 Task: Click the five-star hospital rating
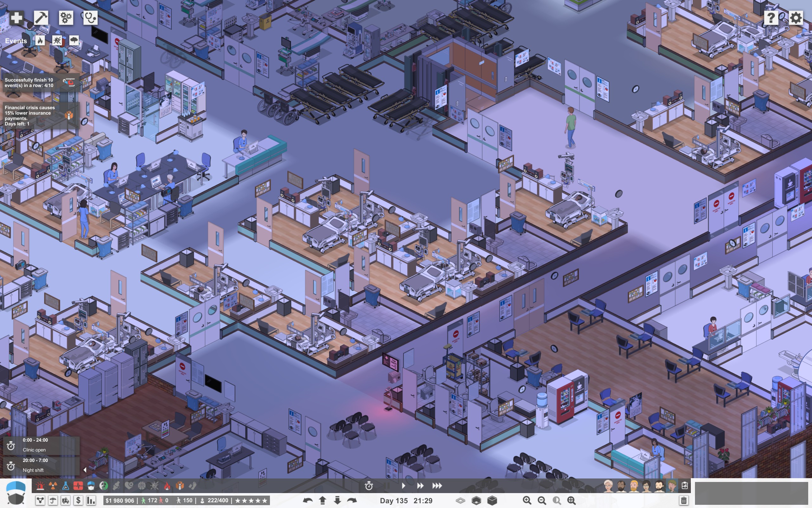coord(251,501)
